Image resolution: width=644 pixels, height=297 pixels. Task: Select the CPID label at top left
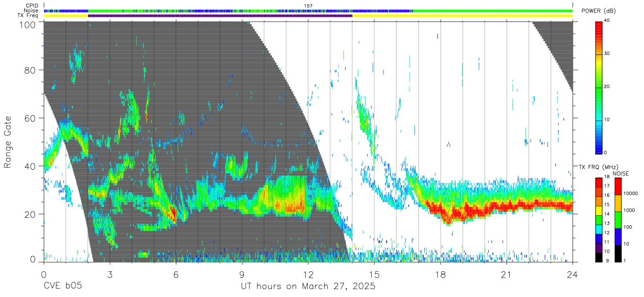click(x=32, y=6)
